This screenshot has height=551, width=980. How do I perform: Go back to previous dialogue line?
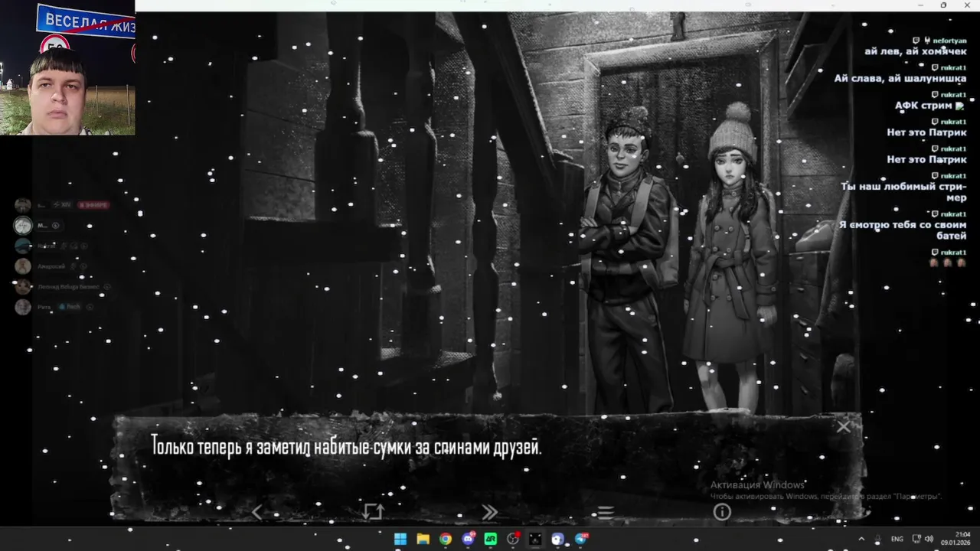point(257,512)
